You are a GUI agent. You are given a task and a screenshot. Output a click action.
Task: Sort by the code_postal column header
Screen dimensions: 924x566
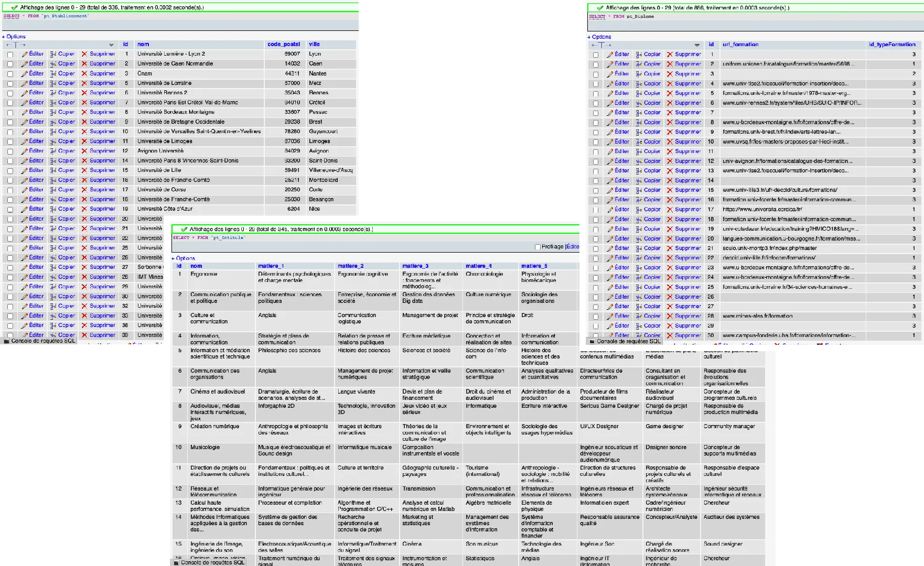pyautogui.click(x=283, y=45)
